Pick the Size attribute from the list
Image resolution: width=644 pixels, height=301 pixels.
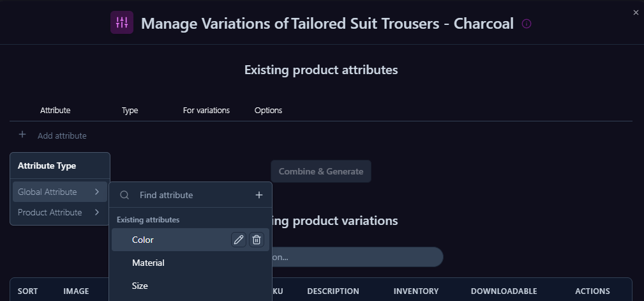[140, 286]
